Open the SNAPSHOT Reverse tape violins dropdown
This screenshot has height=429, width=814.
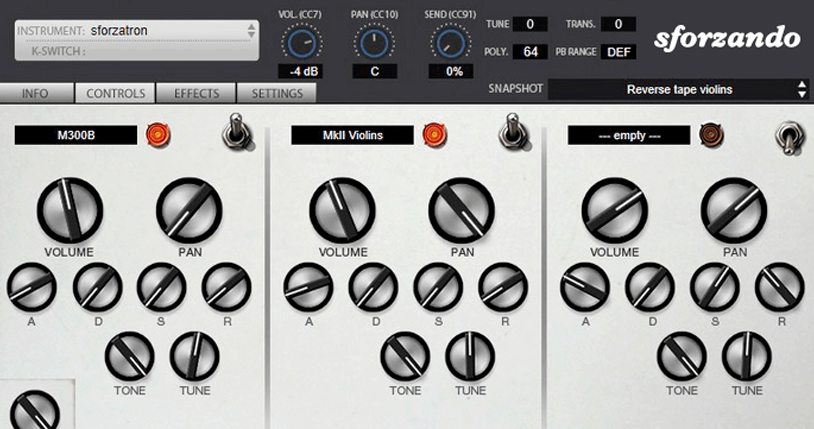679,90
